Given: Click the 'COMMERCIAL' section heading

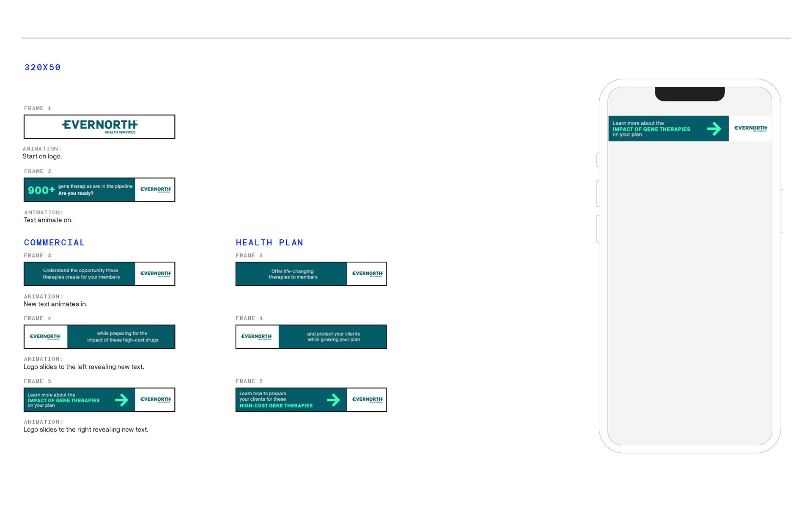Looking at the screenshot, I should (x=54, y=243).
